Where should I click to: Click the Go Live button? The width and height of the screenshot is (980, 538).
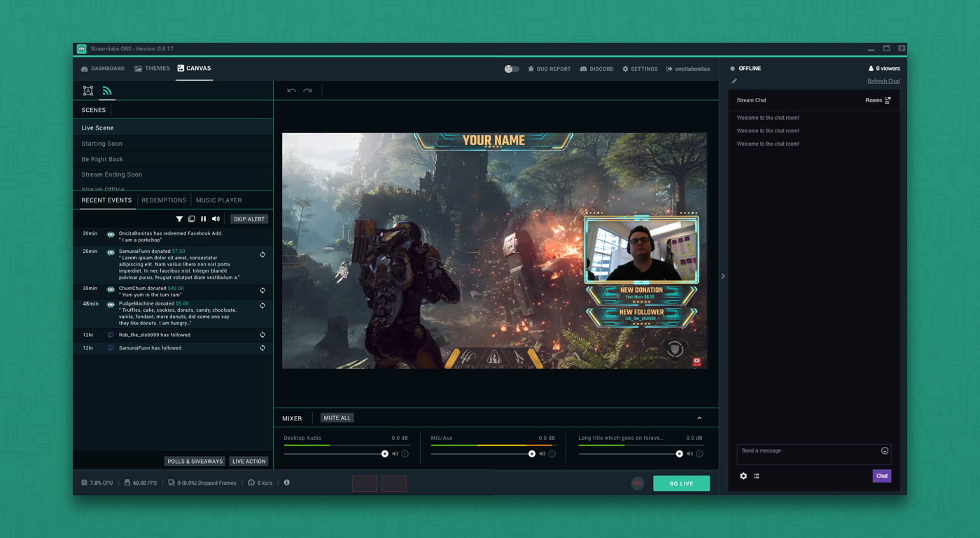pos(681,483)
